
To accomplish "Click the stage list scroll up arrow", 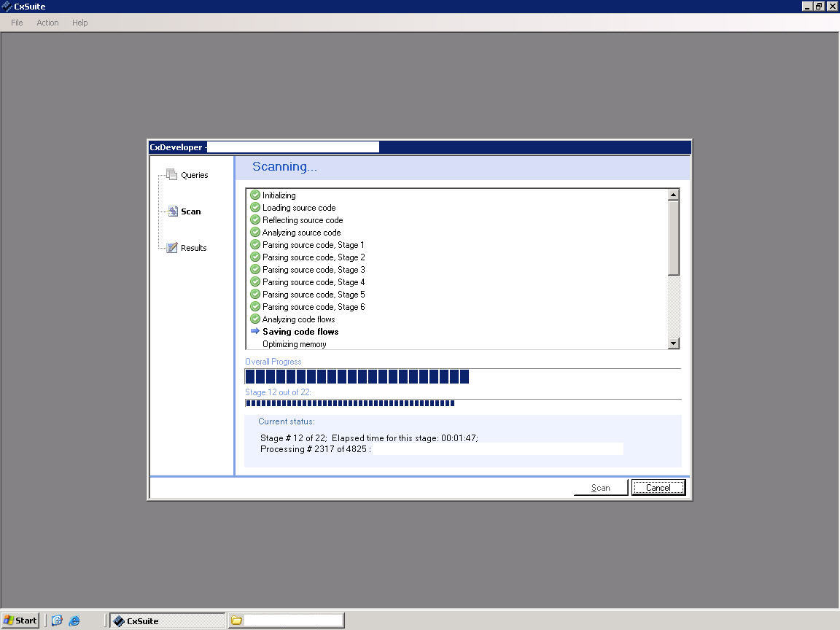I will pos(674,195).
